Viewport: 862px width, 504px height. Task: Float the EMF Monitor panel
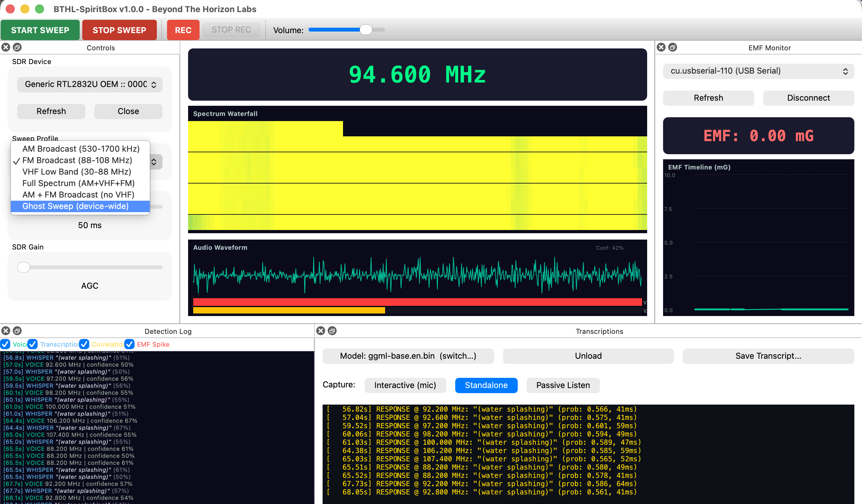tap(673, 47)
